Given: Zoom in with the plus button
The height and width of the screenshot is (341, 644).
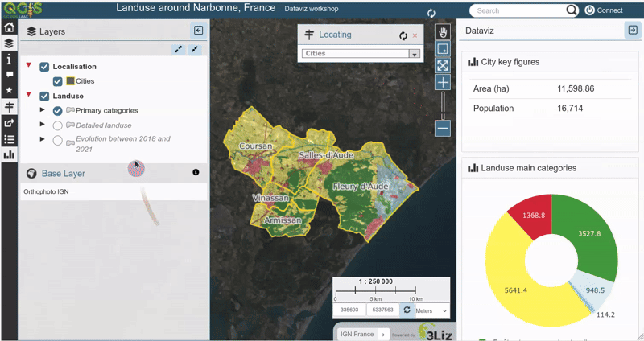Looking at the screenshot, I should [x=443, y=83].
